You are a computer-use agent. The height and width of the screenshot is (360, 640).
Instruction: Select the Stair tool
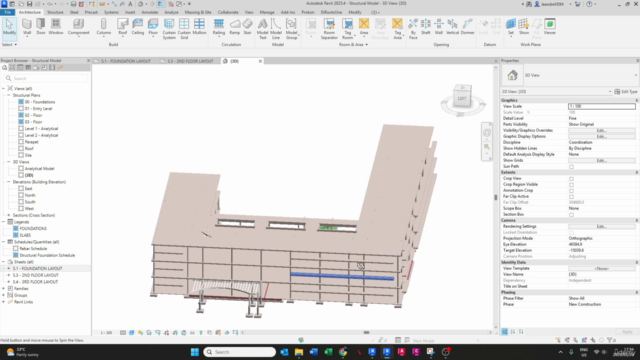pos(247,27)
